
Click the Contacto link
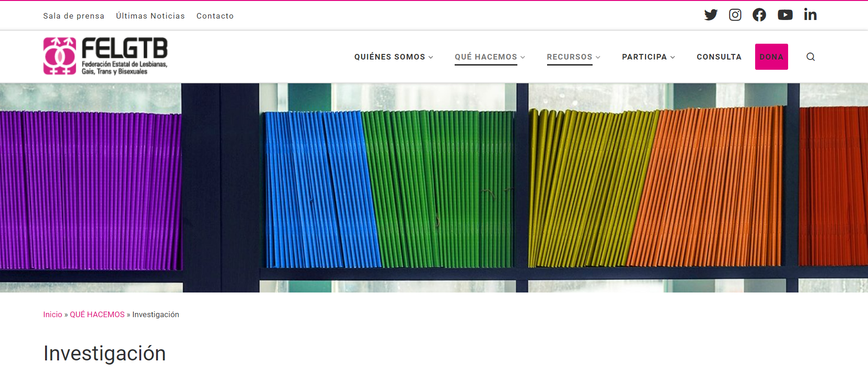(215, 16)
